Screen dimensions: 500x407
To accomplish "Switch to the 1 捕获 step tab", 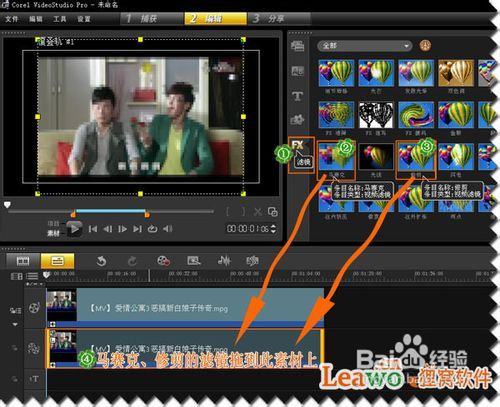I will [x=152, y=18].
